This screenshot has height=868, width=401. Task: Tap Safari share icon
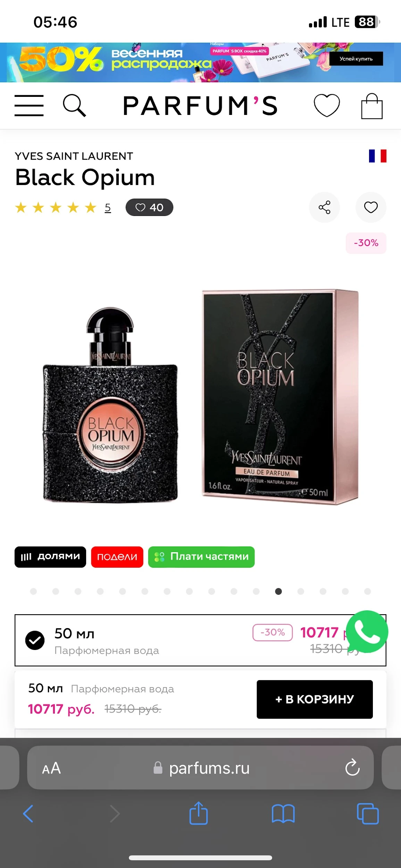coord(199,813)
